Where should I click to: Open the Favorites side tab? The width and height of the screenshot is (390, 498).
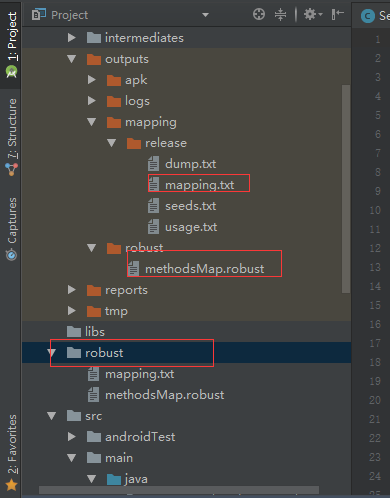12,453
